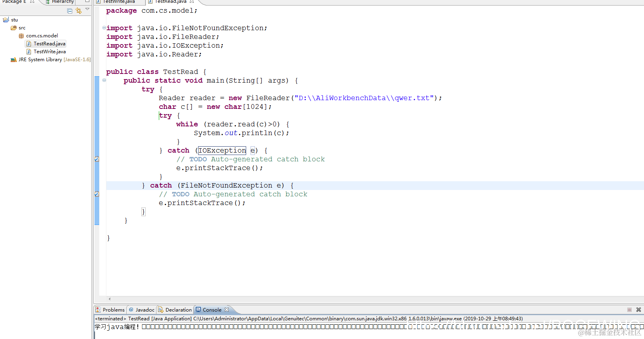Viewport: 644px width, 339px height.
Task: Toggle Link with Editor arrows icon
Action: click(x=79, y=11)
